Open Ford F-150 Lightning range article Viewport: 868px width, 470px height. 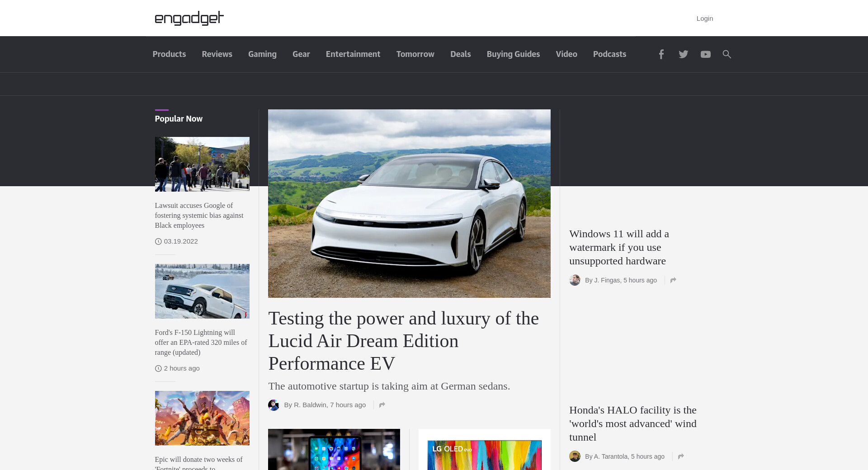click(x=201, y=342)
